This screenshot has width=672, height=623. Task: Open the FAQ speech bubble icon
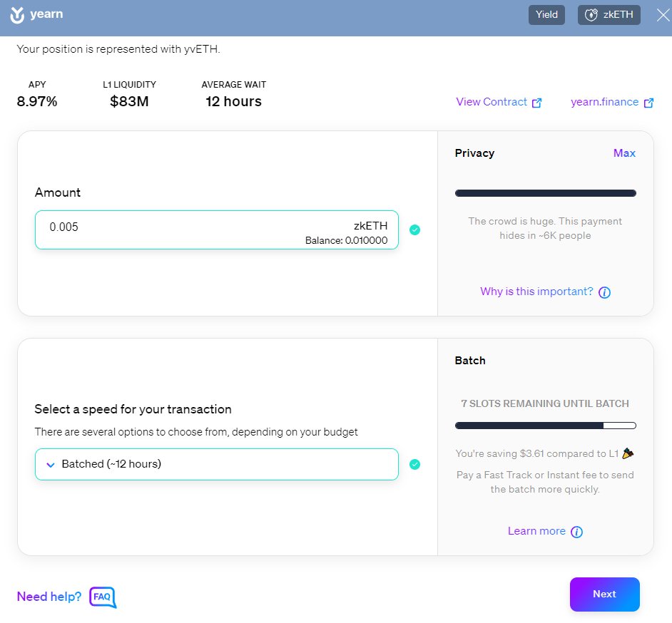pyautogui.click(x=103, y=597)
